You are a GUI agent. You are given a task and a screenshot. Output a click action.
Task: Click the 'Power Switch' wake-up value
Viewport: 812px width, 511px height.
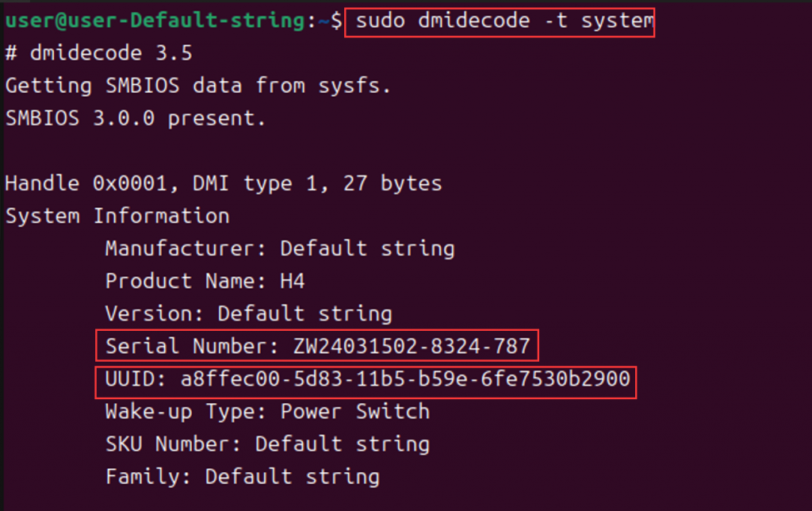(355, 412)
